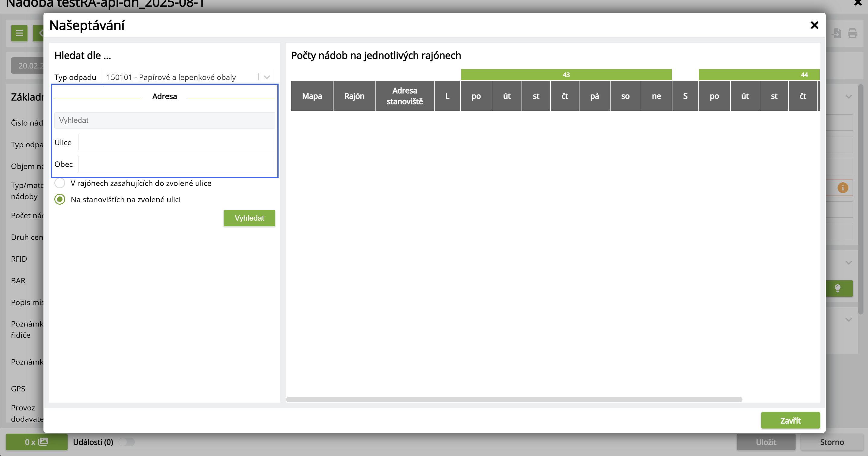Click the green back arrow icon

(x=40, y=33)
